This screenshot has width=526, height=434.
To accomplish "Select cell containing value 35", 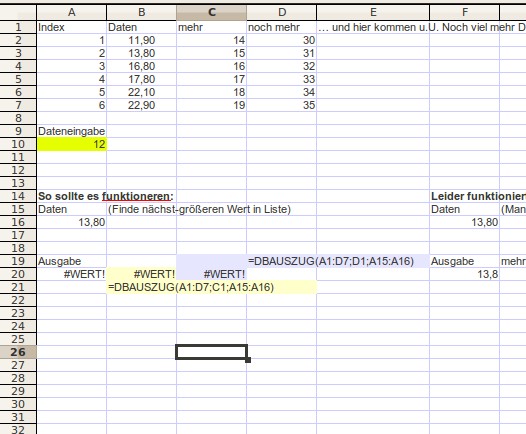I will point(281,105).
